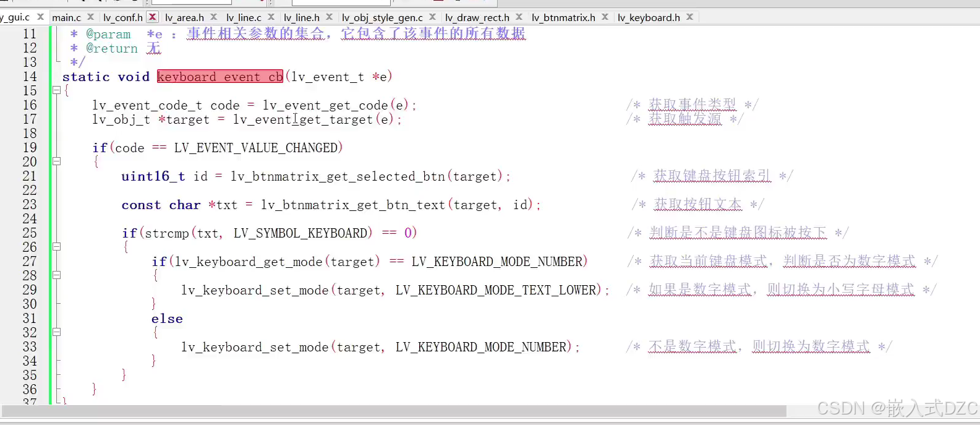Collapse the function body fold at line 15

point(56,90)
